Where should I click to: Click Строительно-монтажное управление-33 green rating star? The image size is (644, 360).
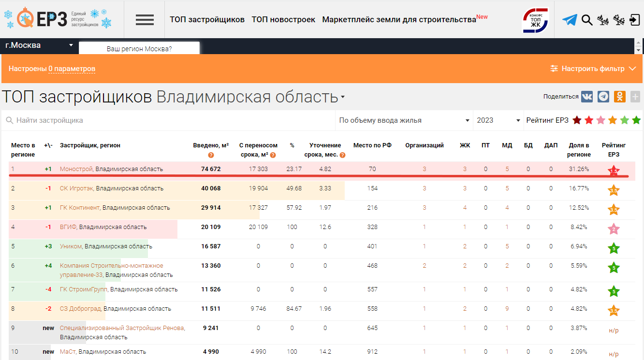[614, 267]
